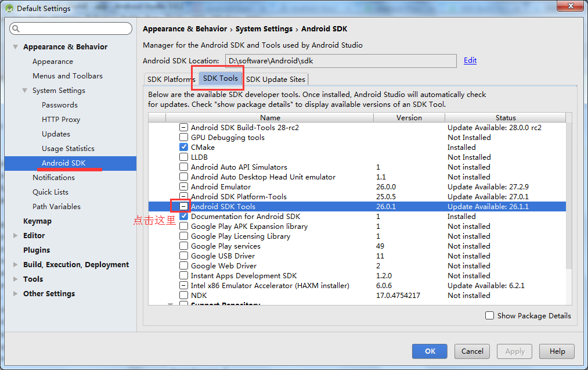The width and height of the screenshot is (588, 370).
Task: Select the Android SDK Platform-Tools row
Action: 357,197
